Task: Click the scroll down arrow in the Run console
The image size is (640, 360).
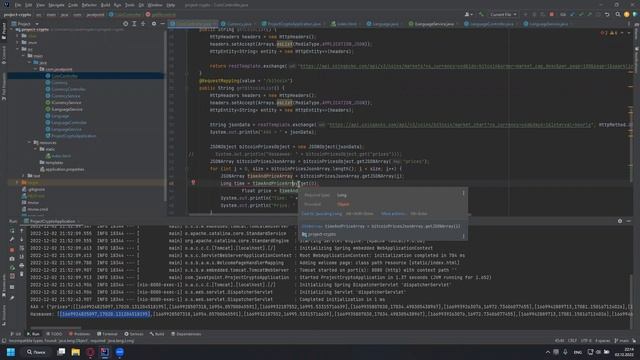Action: pos(22,240)
